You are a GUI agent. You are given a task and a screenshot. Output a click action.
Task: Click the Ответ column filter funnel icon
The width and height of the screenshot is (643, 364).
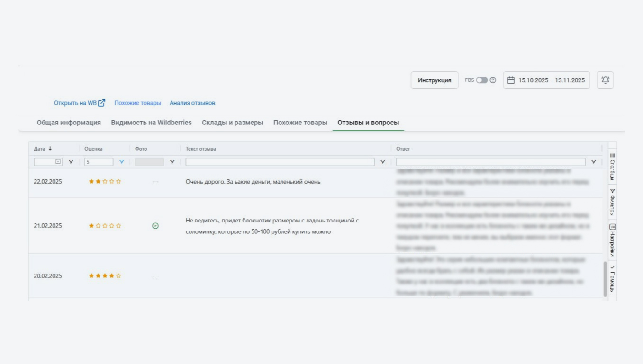click(x=593, y=162)
